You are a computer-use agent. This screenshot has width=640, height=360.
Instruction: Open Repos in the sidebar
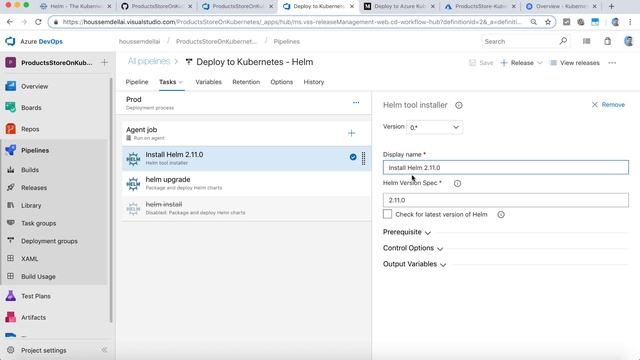point(30,129)
